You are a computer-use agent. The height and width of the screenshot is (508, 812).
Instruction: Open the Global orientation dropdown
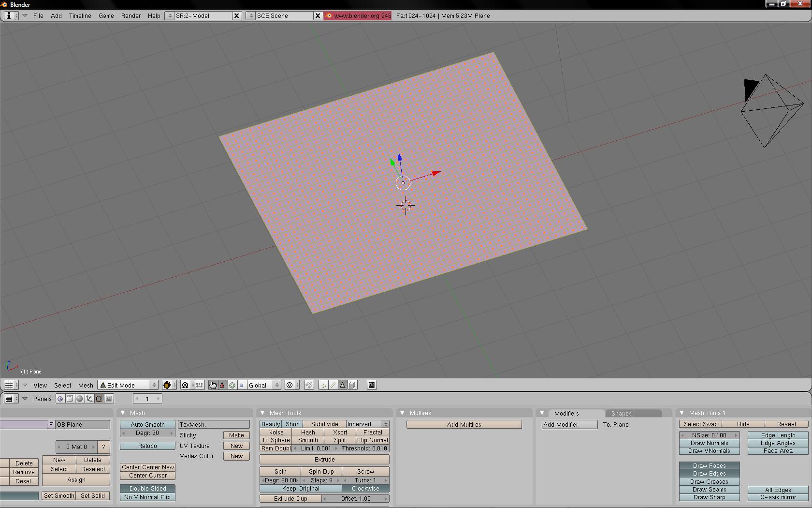point(264,385)
